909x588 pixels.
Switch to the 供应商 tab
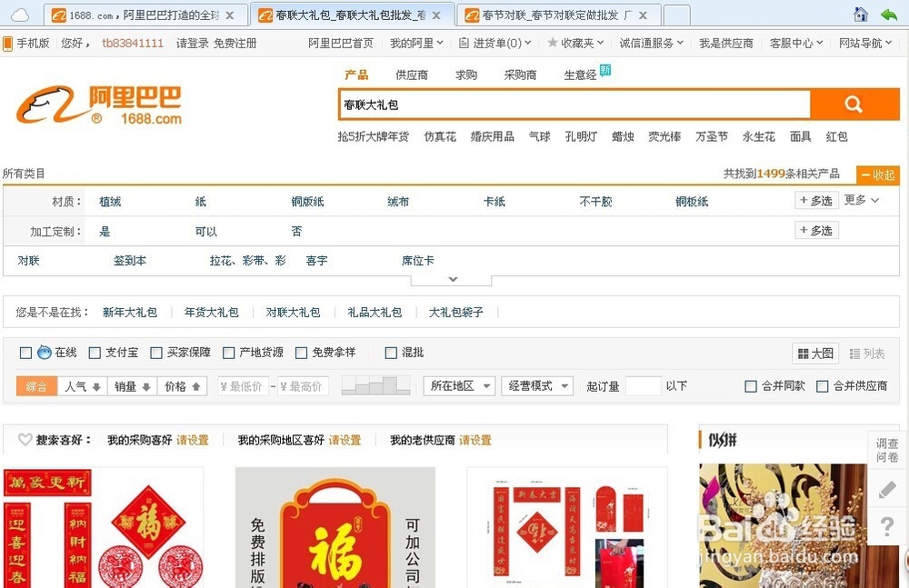pos(411,76)
